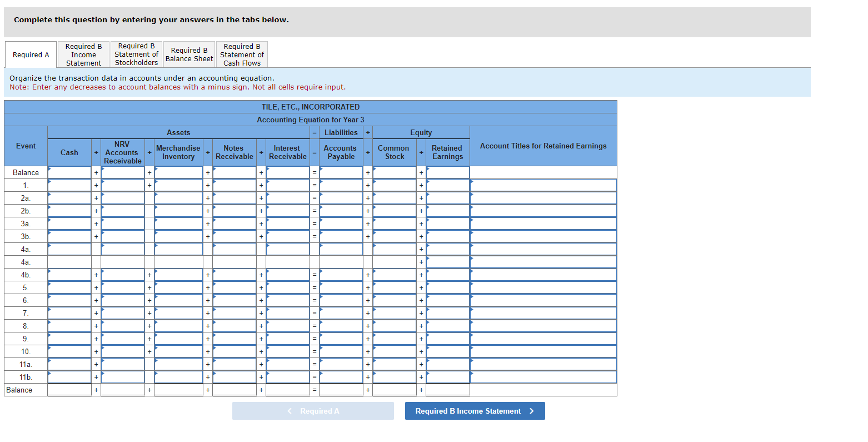Click the Common Stock cell for event 4b
This screenshot has width=868, height=442.
[395, 275]
